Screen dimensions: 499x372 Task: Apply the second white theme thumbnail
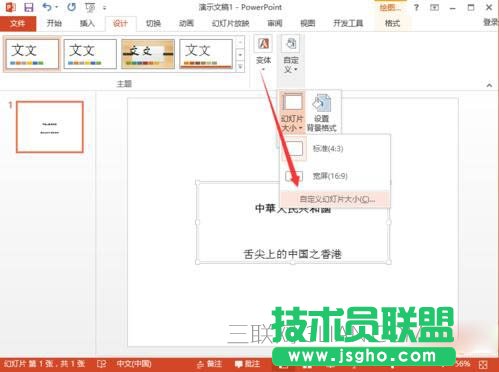click(90, 54)
